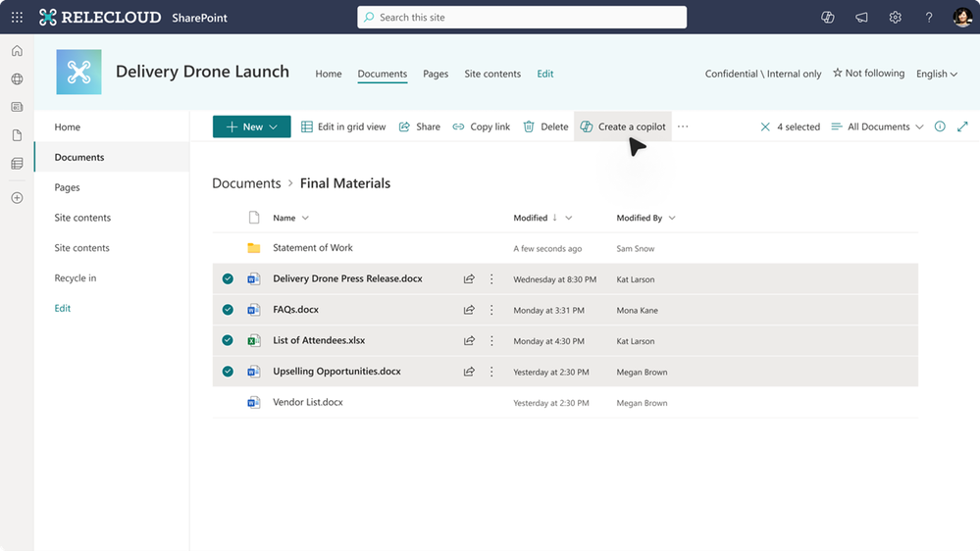980x551 pixels.
Task: Click the Not following star button
Action: [868, 74]
